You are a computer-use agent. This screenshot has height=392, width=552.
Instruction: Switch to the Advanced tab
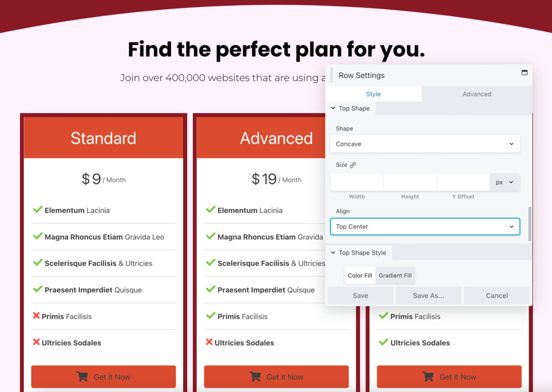(x=477, y=94)
